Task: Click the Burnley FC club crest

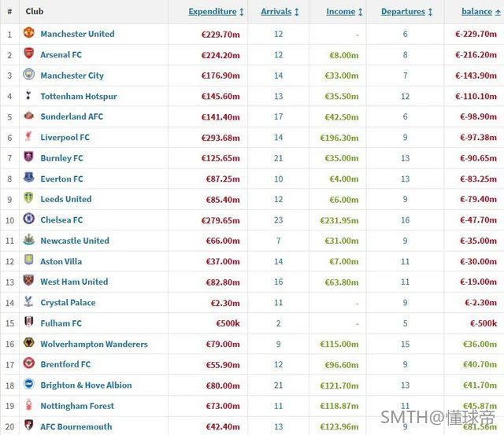Action: coord(28,157)
